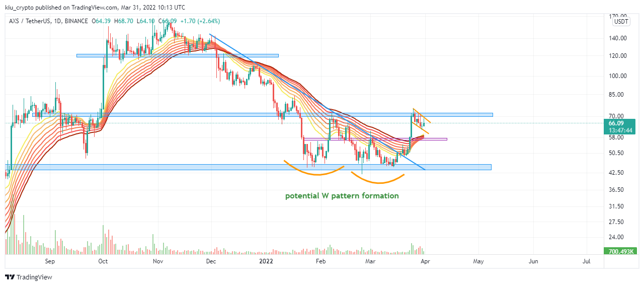Click the Sep label on time axis
Image resolution: width=644 pixels, height=286 pixels.
coord(49,261)
